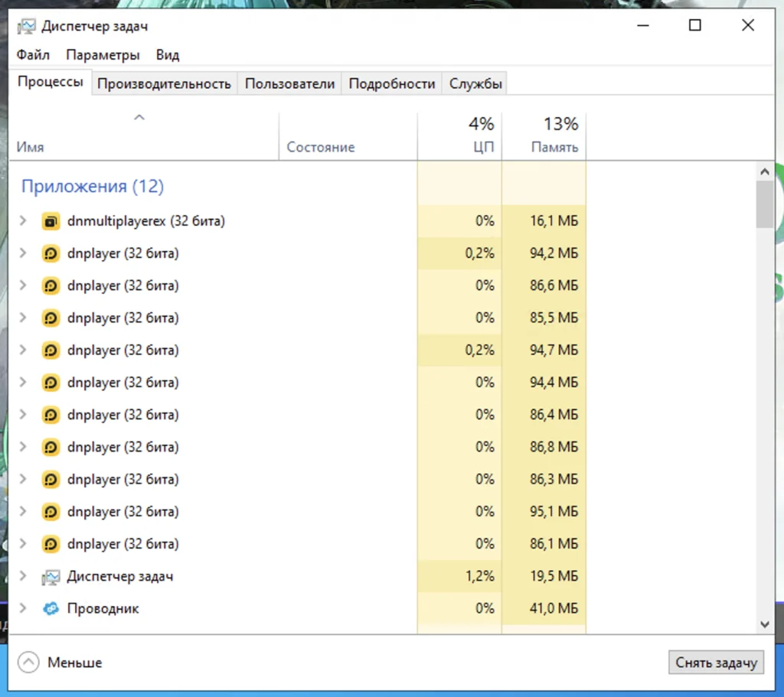Click dnplayer icon in the 85,5 МБ row
784x697 pixels.
click(x=51, y=318)
